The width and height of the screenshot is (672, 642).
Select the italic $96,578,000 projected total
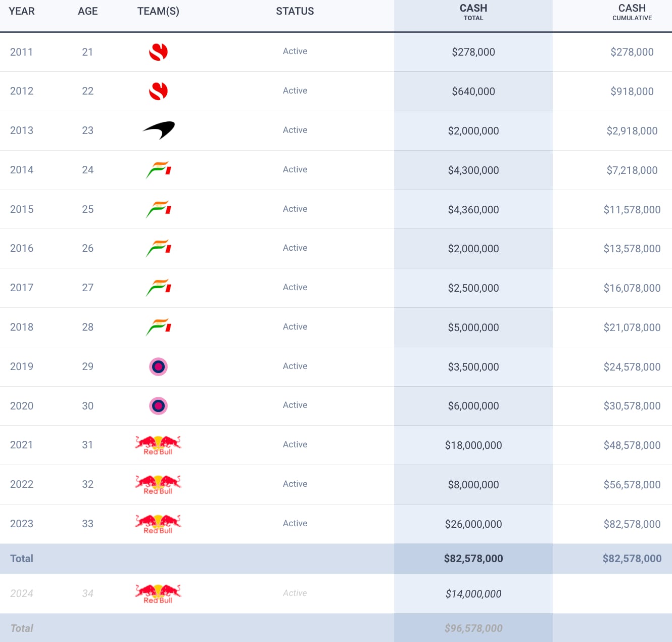473,628
